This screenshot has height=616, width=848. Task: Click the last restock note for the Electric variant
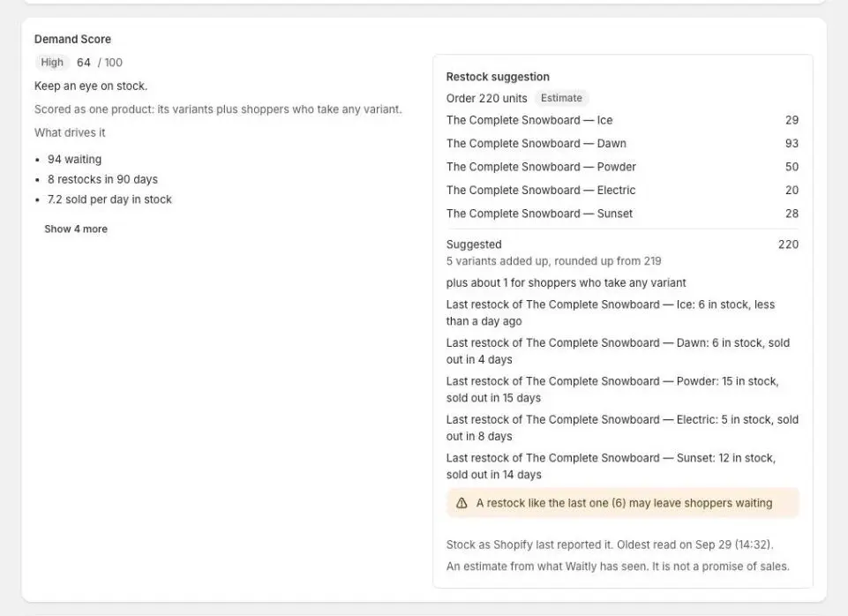click(x=622, y=428)
